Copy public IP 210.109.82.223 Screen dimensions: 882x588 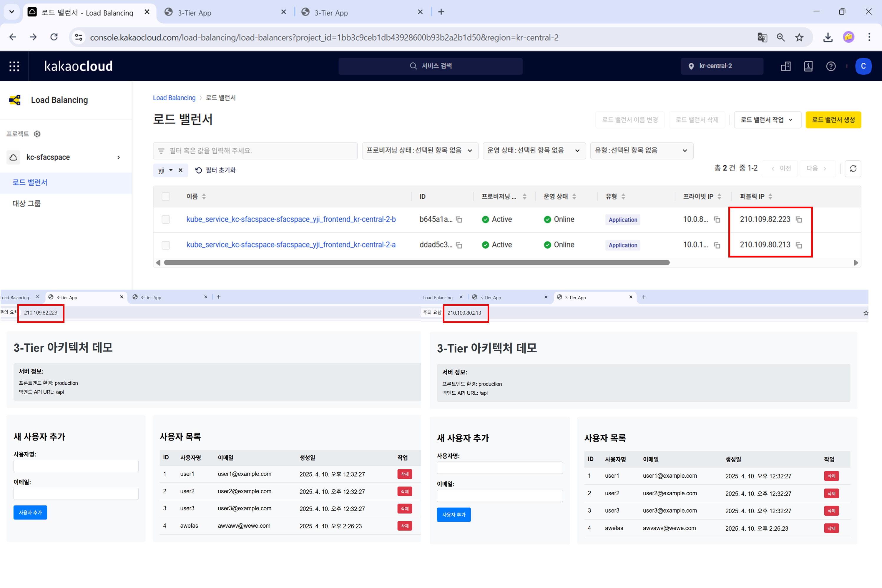pos(799,220)
